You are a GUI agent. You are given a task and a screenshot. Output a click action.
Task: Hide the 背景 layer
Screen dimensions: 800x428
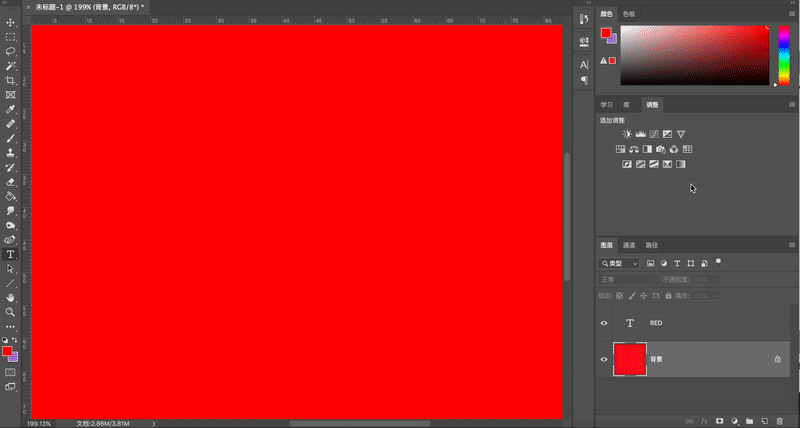[604, 359]
